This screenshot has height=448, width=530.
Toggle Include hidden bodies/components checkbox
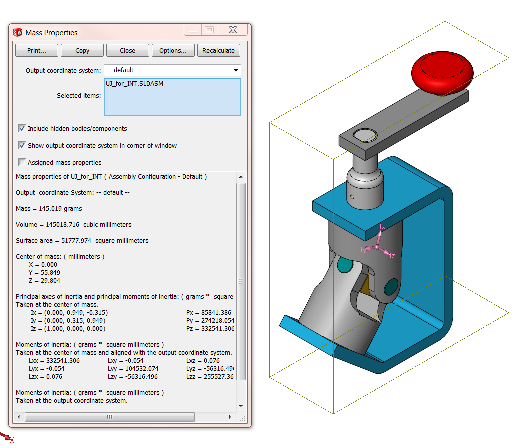click(x=22, y=128)
